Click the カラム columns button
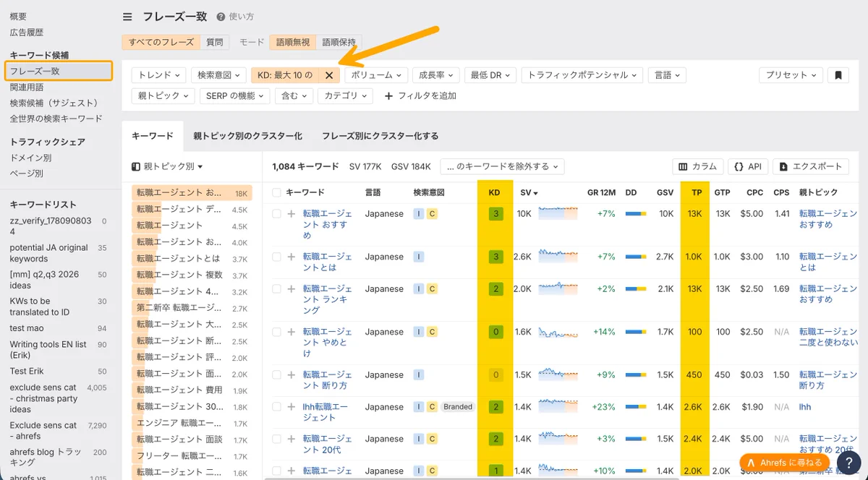 697,166
